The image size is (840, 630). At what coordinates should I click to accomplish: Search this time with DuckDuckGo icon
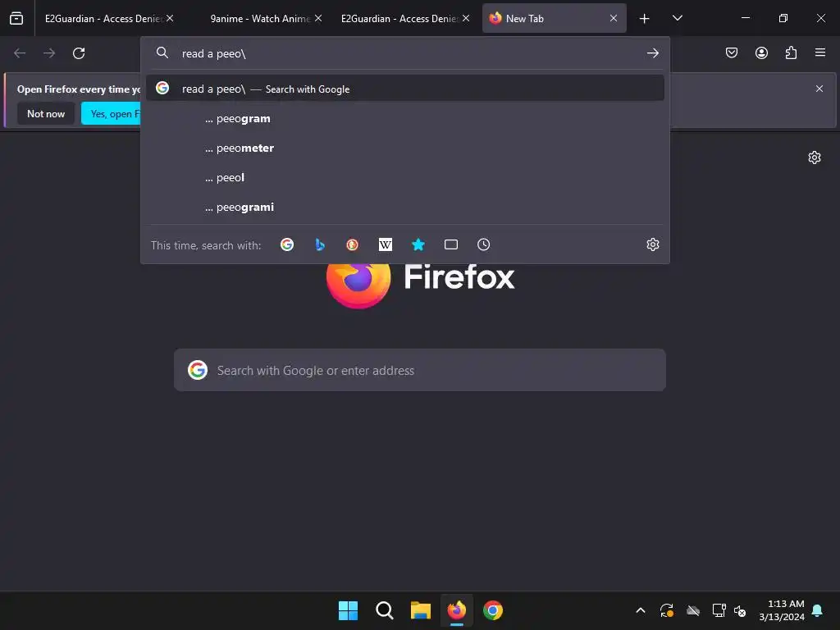(353, 244)
